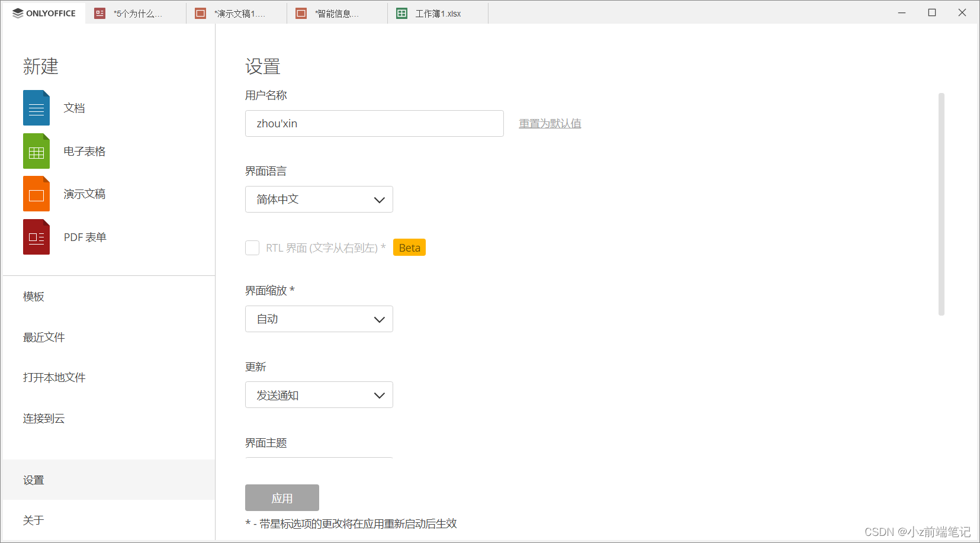Screen dimensions: 980x543
Task: Create a new PDF form via red icon
Action: [x=36, y=237]
